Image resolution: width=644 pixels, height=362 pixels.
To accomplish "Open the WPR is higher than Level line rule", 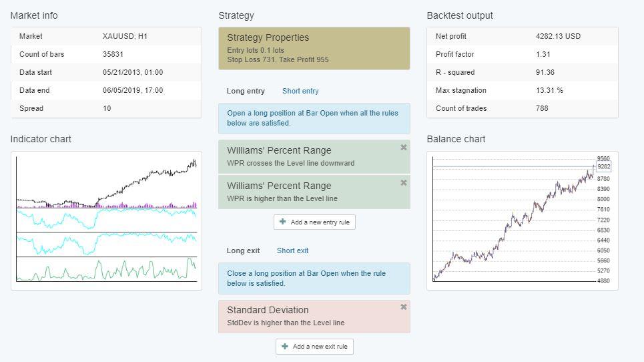I will click(x=307, y=192).
